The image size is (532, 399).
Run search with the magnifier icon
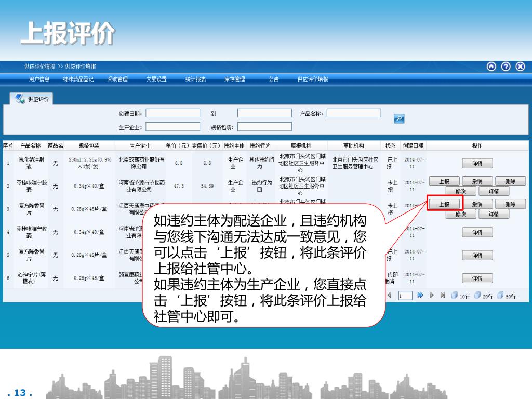click(399, 118)
